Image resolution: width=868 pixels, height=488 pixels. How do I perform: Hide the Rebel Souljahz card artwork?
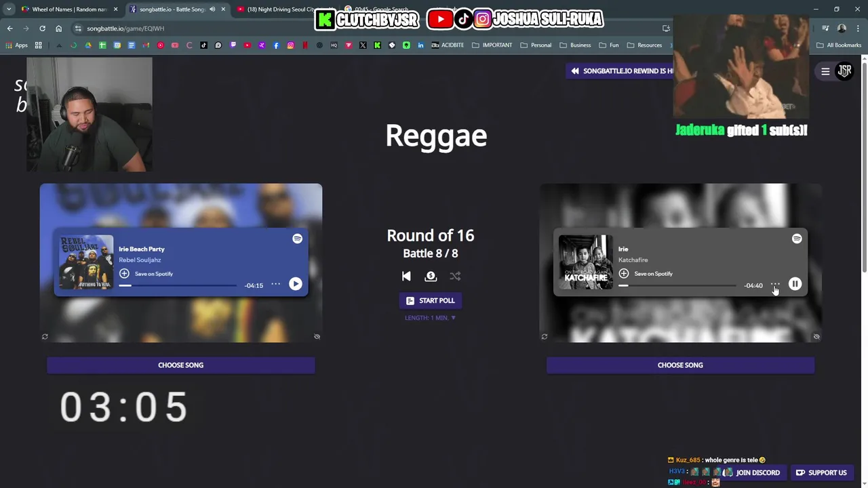pyautogui.click(x=317, y=336)
